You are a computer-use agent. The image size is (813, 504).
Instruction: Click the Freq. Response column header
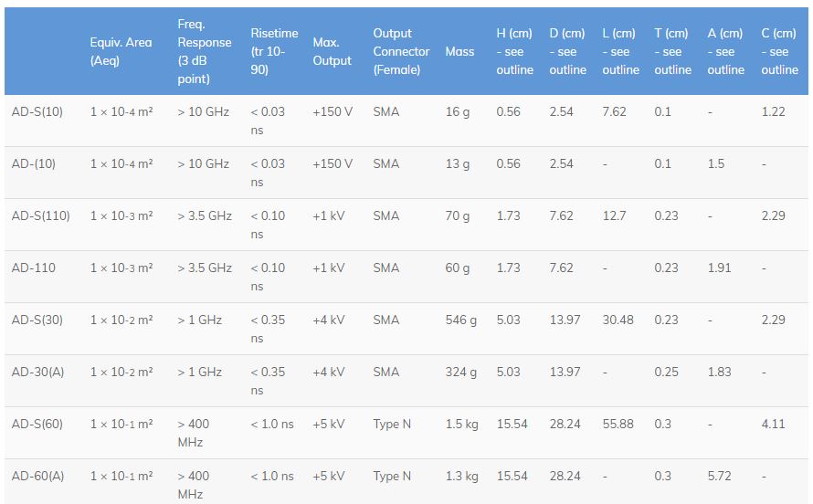(205, 51)
